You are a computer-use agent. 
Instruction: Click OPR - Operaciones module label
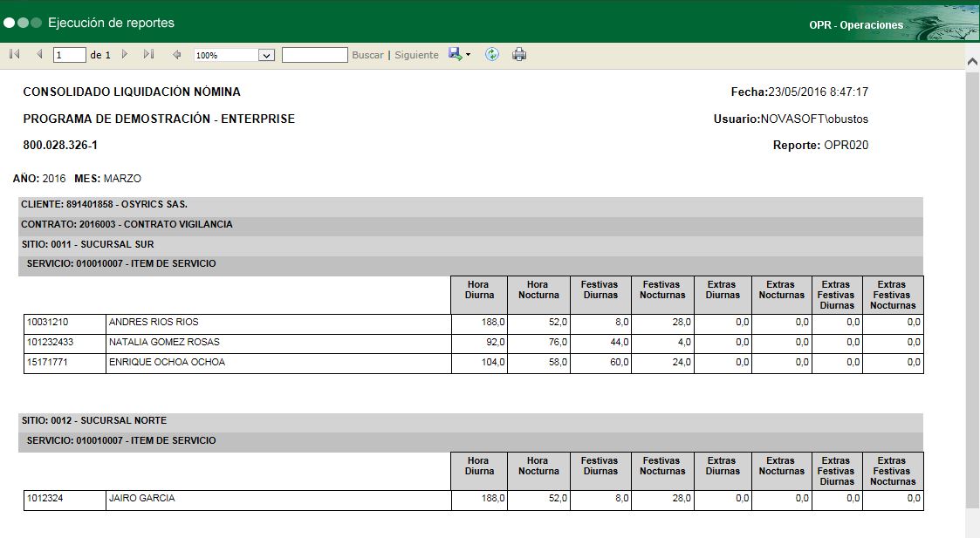(x=855, y=25)
